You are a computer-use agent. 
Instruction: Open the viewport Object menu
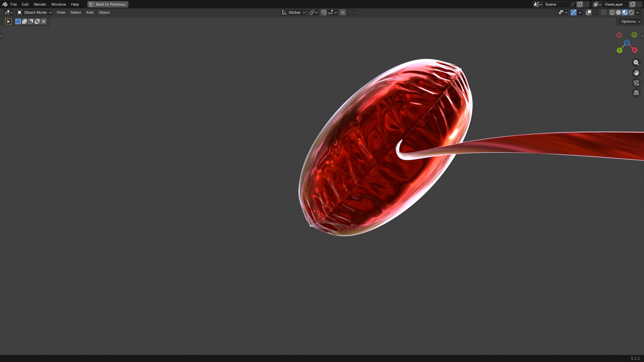[104, 12]
